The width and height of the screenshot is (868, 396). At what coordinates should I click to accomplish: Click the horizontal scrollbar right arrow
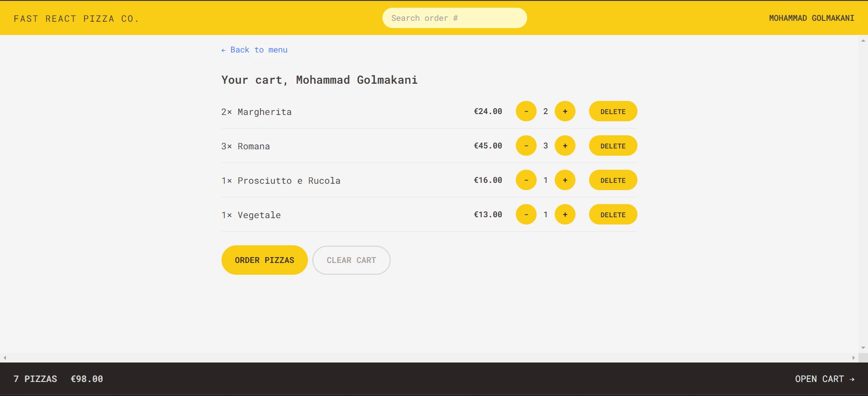[x=854, y=358]
